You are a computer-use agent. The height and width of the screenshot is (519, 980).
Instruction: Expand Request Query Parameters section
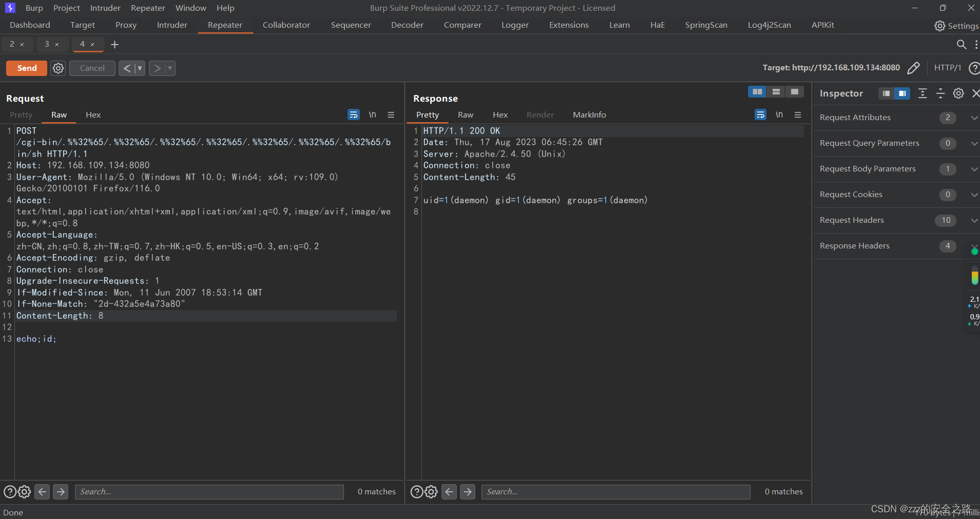pos(974,143)
